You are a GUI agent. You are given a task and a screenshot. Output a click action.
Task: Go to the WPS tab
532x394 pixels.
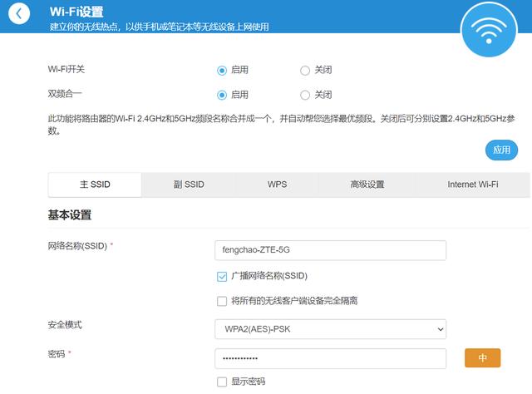pyautogui.click(x=278, y=185)
